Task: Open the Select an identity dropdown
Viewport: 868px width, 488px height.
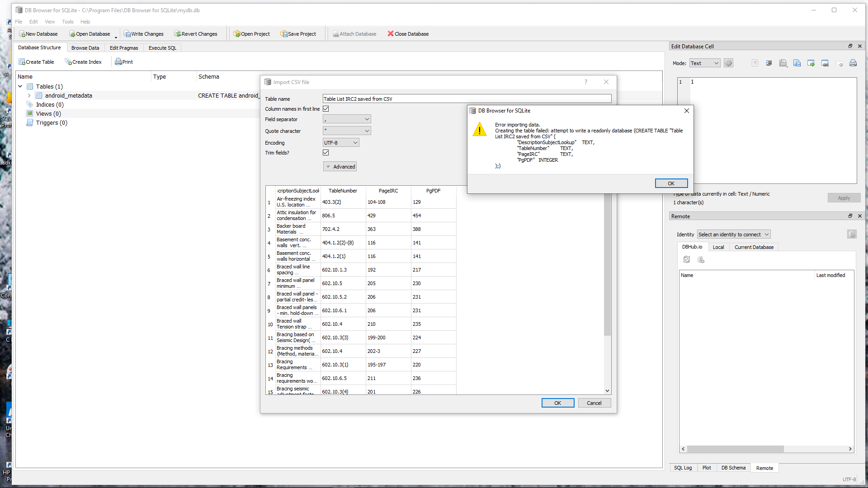Action: [x=733, y=235]
